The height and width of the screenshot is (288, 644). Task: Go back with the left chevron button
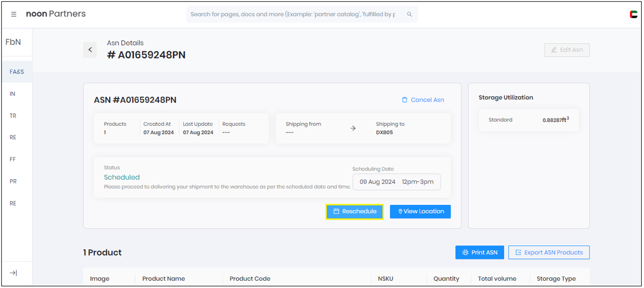90,50
